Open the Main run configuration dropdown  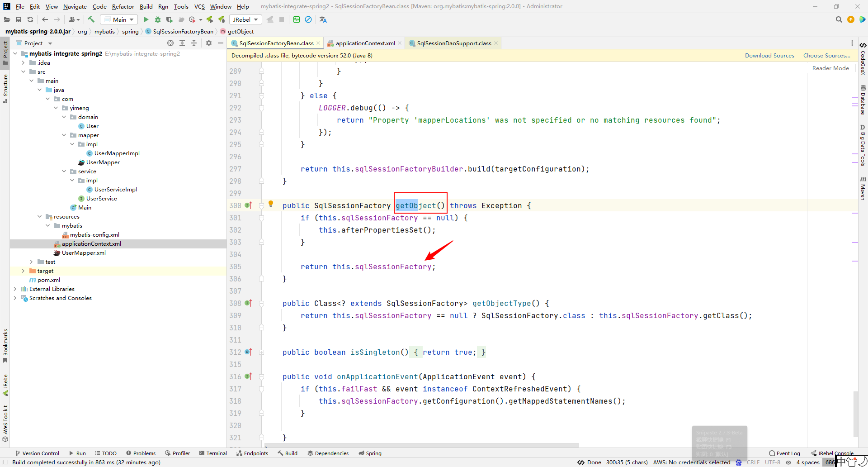coord(119,19)
